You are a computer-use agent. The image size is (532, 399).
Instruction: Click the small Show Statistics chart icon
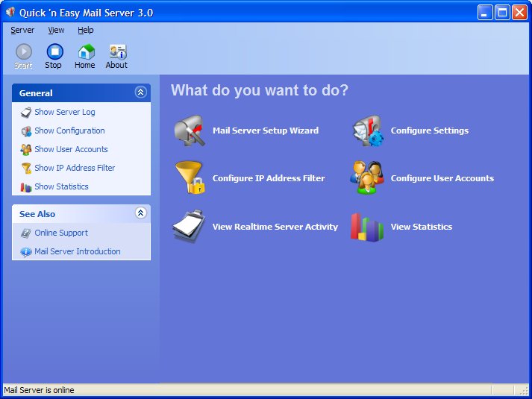[26, 186]
